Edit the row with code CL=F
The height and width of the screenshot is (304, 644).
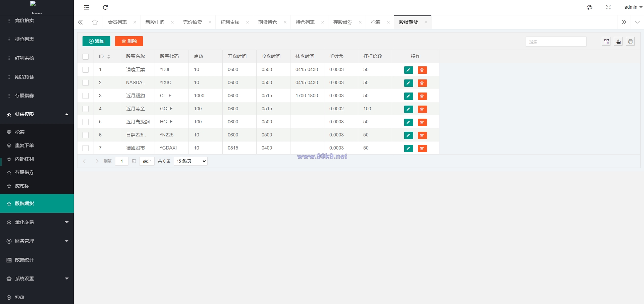click(x=409, y=96)
